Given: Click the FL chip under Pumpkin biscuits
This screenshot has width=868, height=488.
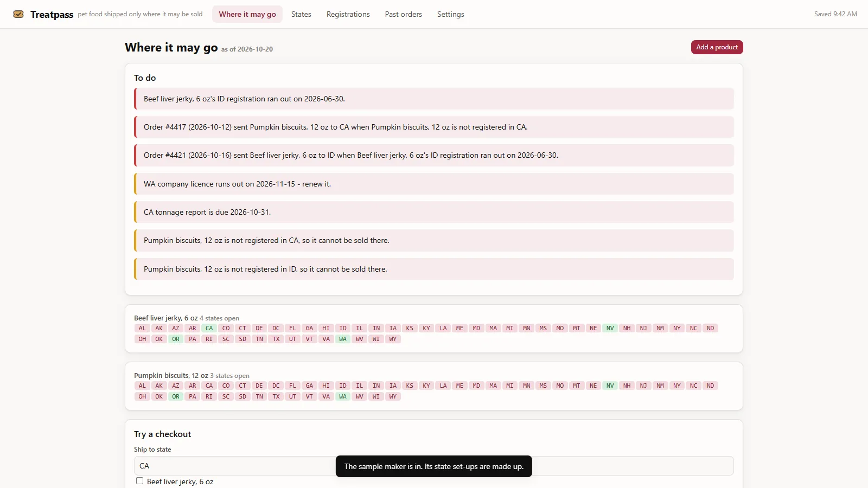Looking at the screenshot, I should tap(293, 386).
